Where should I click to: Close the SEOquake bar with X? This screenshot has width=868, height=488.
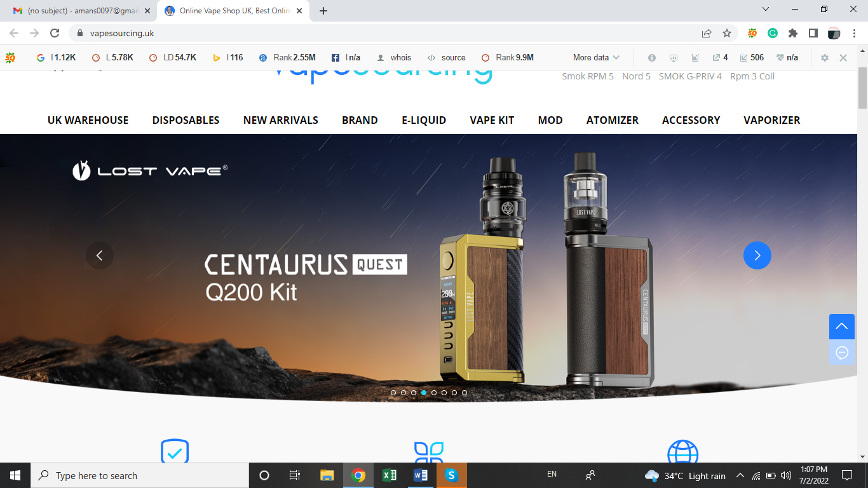843,57
